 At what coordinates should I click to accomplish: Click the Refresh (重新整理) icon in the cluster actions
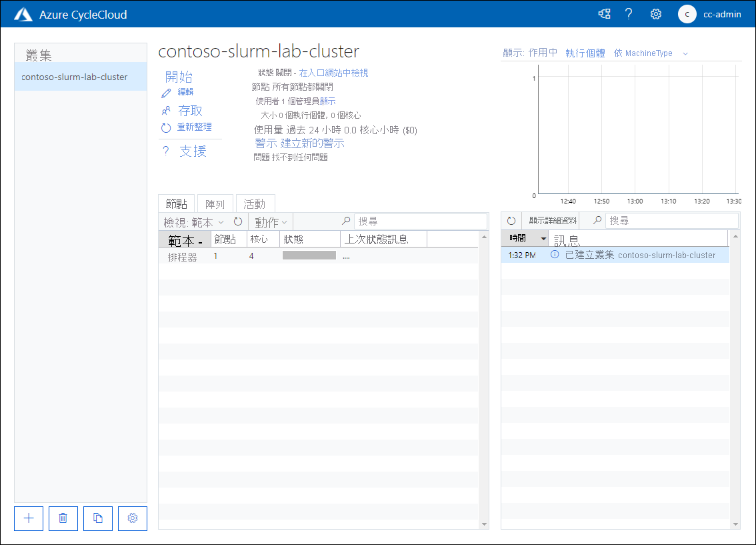click(x=165, y=127)
